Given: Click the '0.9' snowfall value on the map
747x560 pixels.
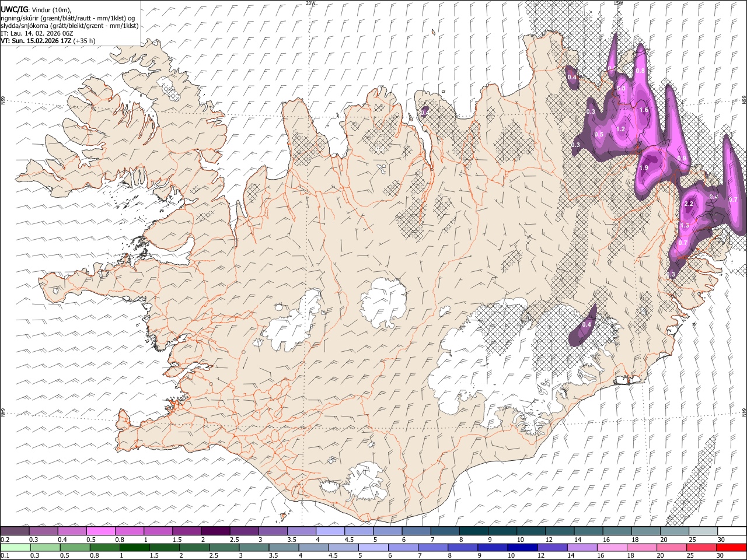Looking at the screenshot, I should click(x=682, y=158).
